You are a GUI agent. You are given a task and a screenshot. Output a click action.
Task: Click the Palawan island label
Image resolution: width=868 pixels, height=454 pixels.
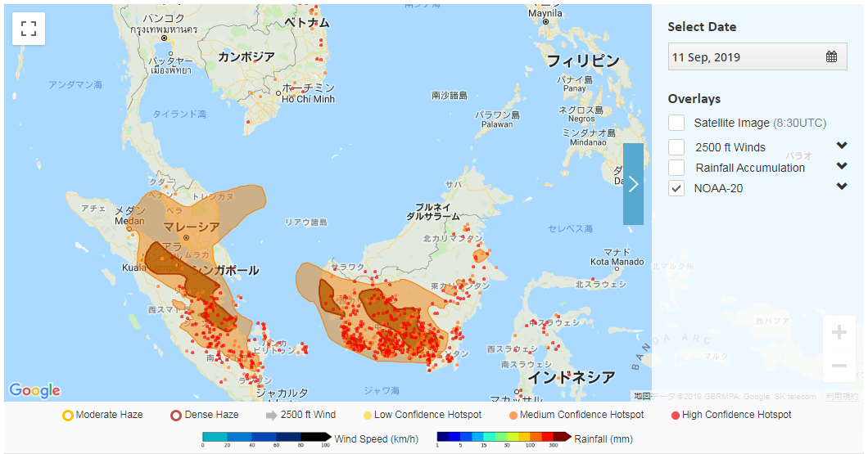pos(497,124)
